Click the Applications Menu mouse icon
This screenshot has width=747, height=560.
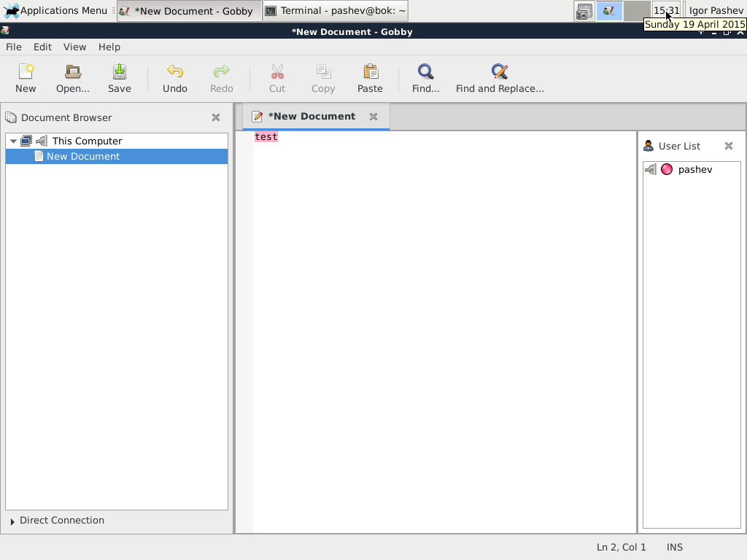(11, 10)
